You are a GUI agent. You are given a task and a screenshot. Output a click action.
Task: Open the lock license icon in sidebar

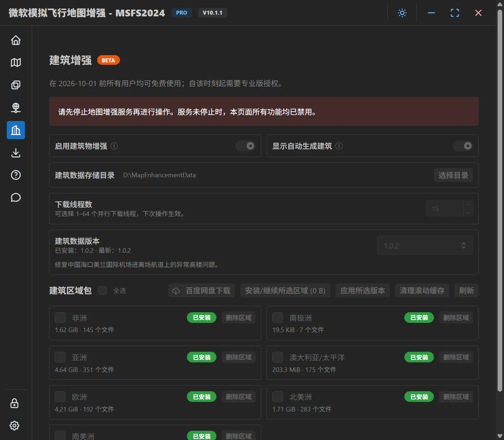[14, 403]
